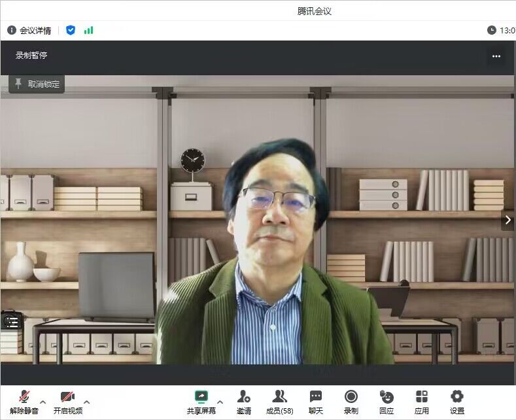
Task: Click the 录制 record button
Action: tap(351, 401)
